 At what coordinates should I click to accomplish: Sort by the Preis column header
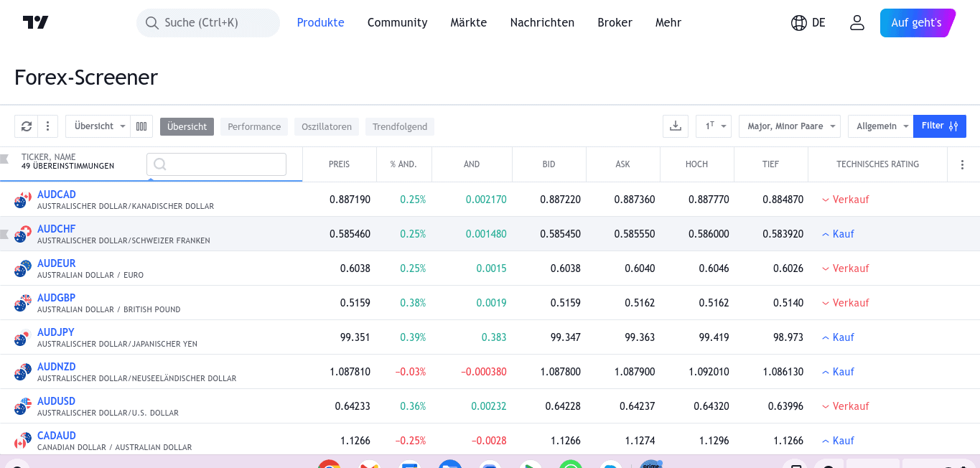tap(339, 164)
